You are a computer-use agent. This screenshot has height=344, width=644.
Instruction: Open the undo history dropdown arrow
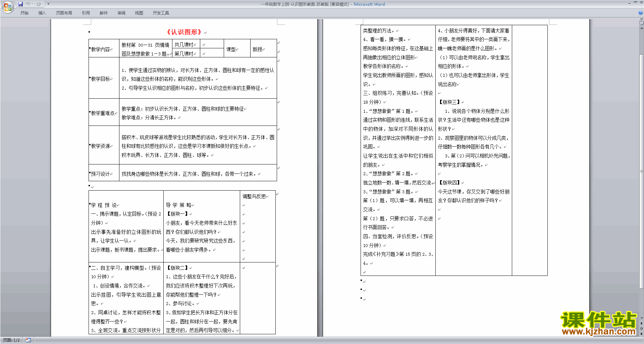(33, 4)
